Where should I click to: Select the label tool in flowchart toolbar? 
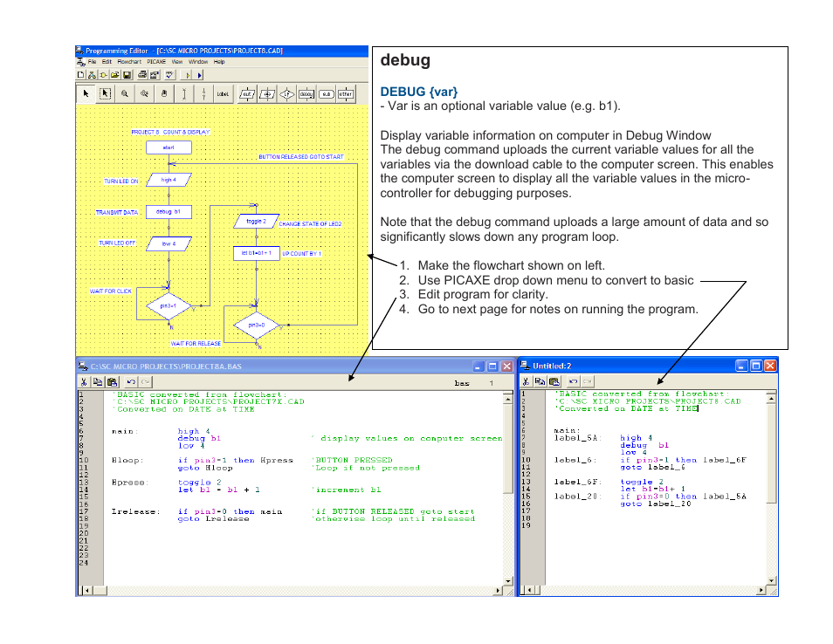224,94
